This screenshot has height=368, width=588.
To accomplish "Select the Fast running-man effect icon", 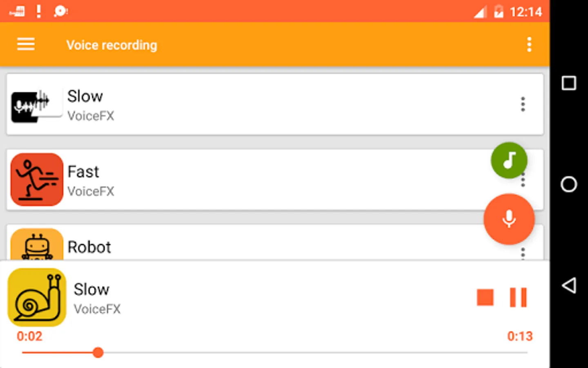I will [37, 180].
